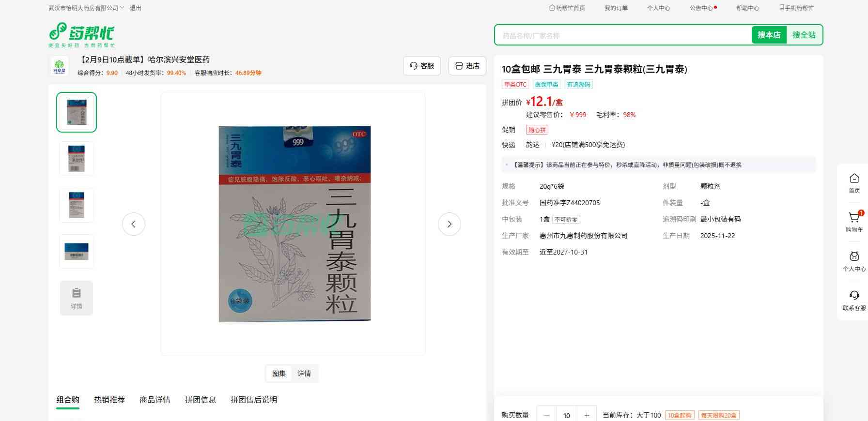Image resolution: width=868 pixels, height=421 pixels.
Task: Go to home via sidebar 首页 icon
Action: click(854, 183)
